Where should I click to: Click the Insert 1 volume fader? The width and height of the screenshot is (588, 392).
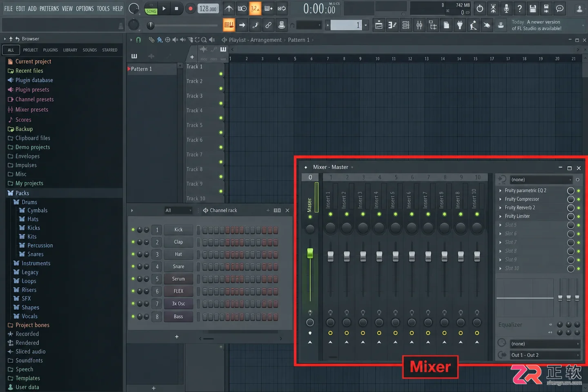(x=330, y=256)
